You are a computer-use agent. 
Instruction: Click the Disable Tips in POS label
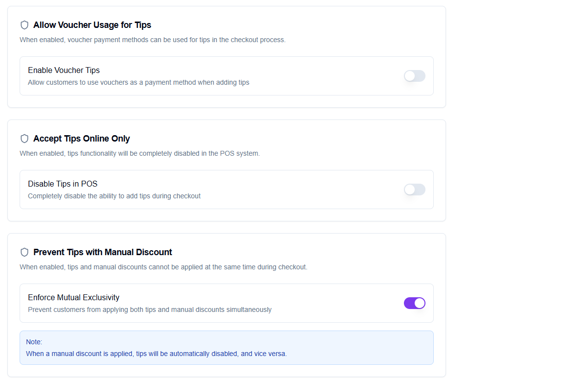click(63, 184)
